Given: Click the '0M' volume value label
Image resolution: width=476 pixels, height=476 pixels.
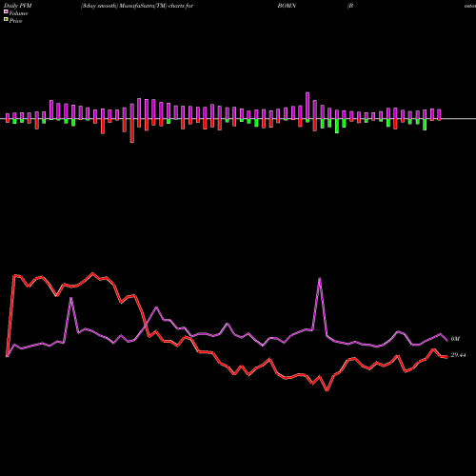Looking at the screenshot, I should click(x=455, y=339).
